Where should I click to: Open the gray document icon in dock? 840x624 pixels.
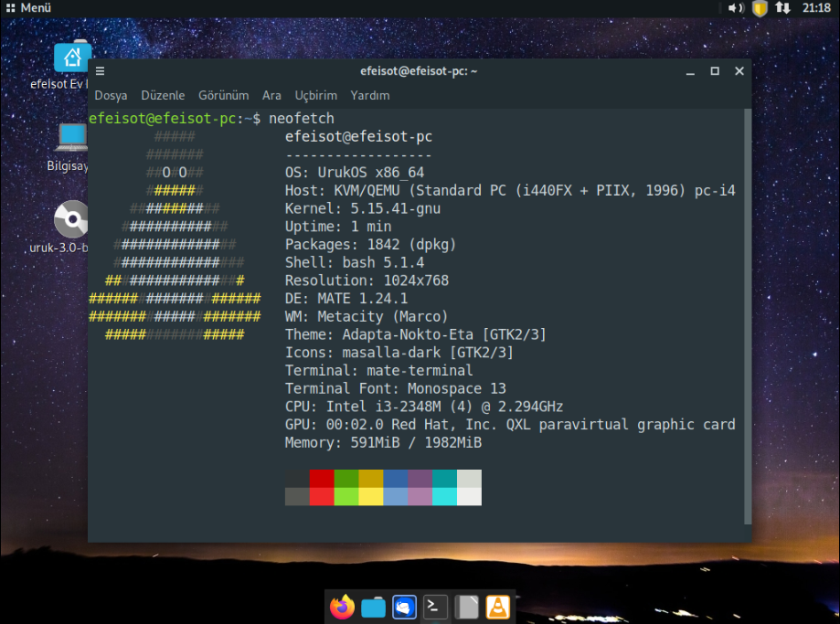pyautogui.click(x=467, y=607)
